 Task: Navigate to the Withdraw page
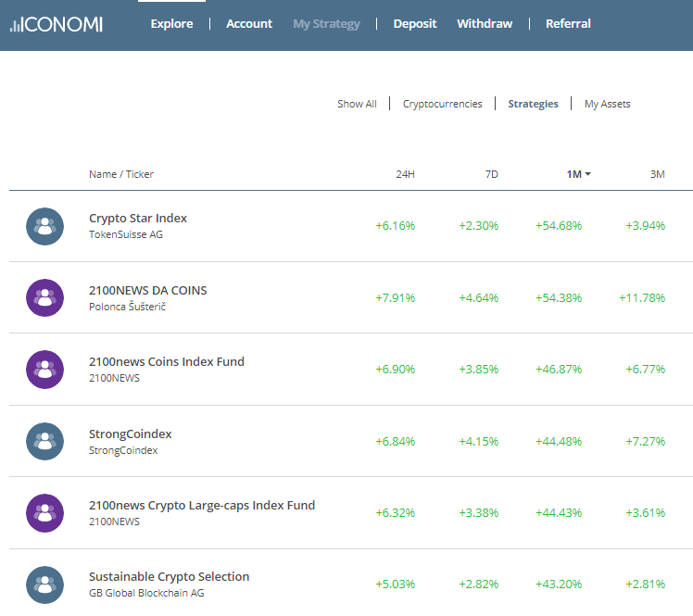484,24
